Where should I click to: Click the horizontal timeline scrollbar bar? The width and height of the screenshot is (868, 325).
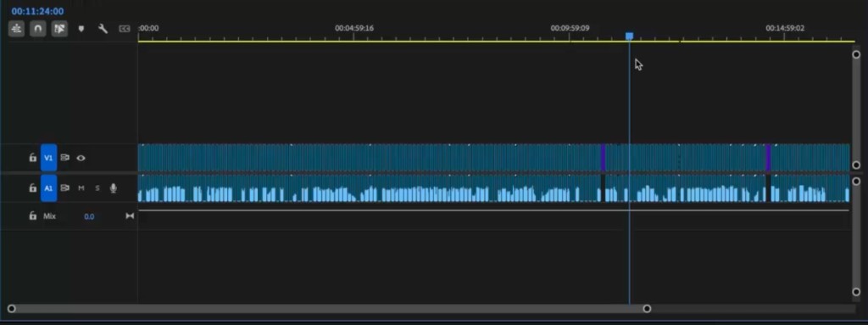click(329, 308)
